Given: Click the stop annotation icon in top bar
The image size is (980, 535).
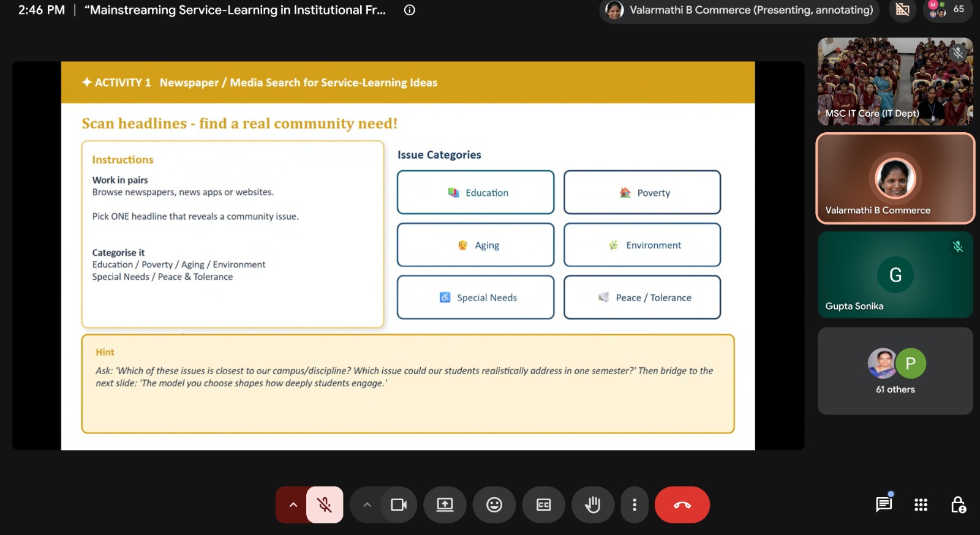Looking at the screenshot, I should (903, 9).
